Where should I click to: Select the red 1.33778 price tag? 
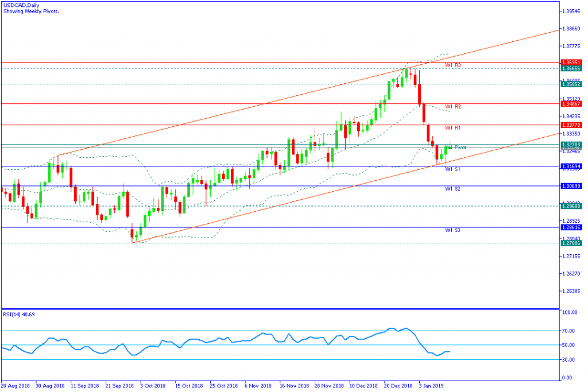coord(572,125)
